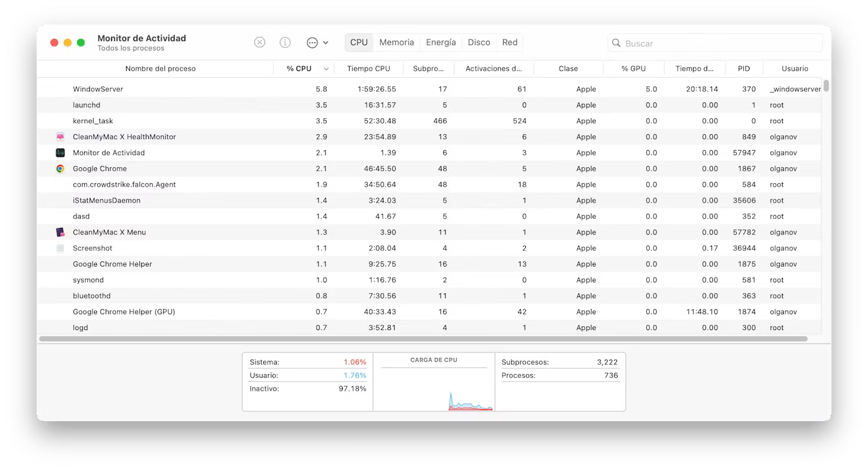Click the 466 subprocesses value for kernel_task

pos(440,121)
